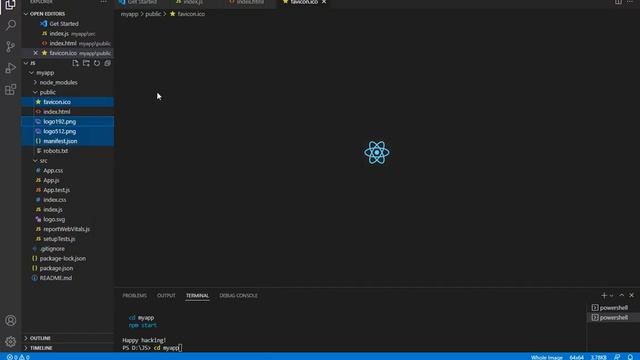Image resolution: width=640 pixels, height=360 pixels.
Task: Click errors and warnings status bar indicator
Action: click(18, 357)
